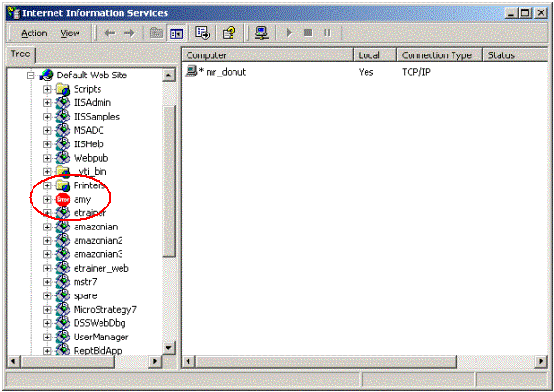Viewport: 554px width, 392px height.
Task: Click the MicroStrategy7 application icon
Action: (x=63, y=310)
